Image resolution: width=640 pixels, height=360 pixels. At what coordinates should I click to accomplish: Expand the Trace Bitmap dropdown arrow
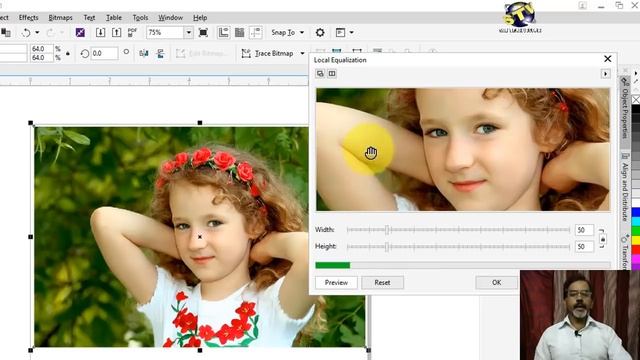[302, 53]
